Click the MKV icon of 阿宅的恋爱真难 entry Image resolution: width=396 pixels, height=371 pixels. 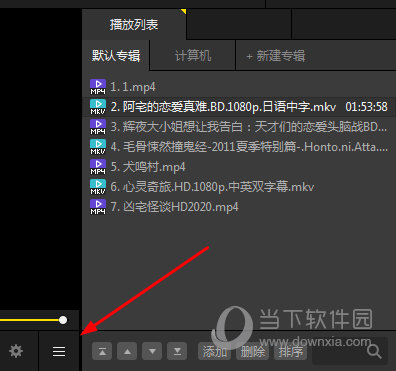click(98, 107)
